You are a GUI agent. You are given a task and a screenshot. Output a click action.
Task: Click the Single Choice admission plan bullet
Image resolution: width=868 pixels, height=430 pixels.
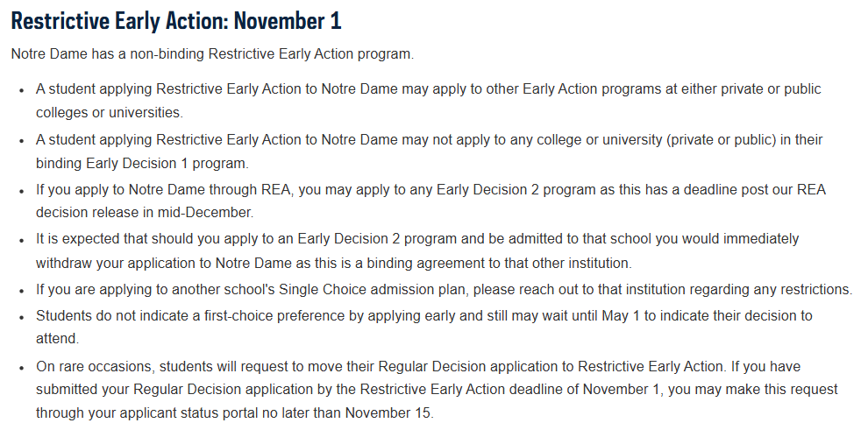(x=444, y=289)
